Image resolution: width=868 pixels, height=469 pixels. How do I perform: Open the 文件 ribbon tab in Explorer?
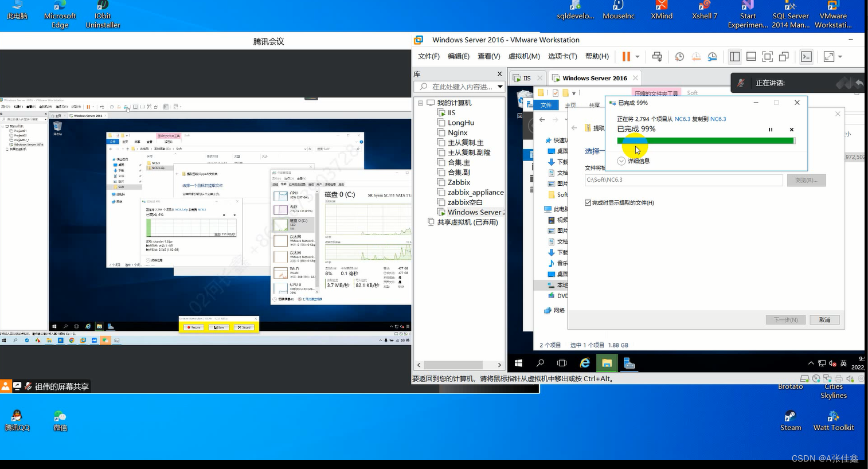tap(546, 105)
